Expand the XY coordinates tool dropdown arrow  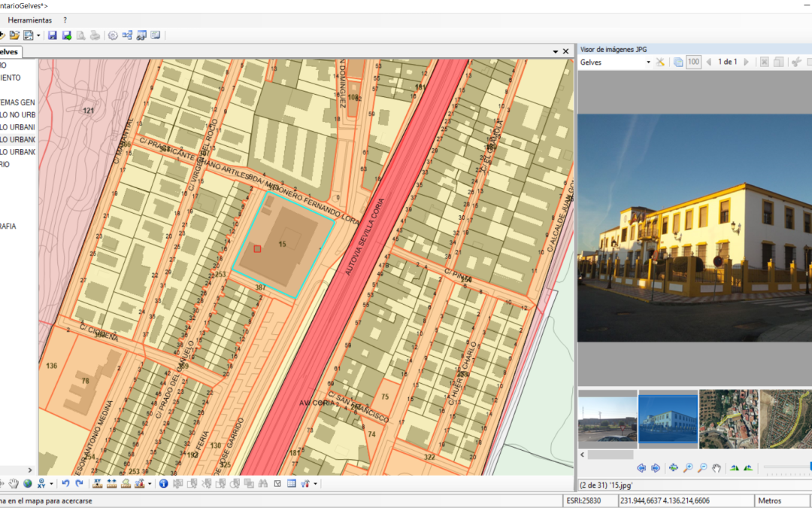(x=51, y=483)
